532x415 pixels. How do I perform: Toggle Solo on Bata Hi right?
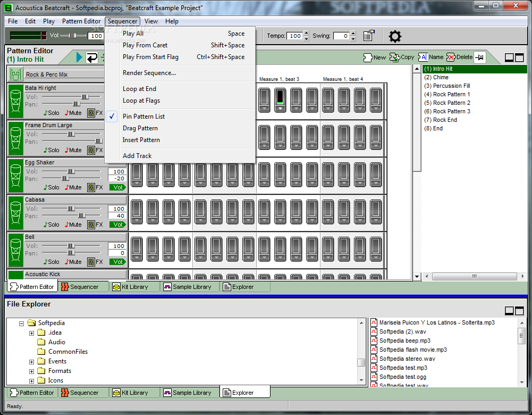[x=51, y=113]
